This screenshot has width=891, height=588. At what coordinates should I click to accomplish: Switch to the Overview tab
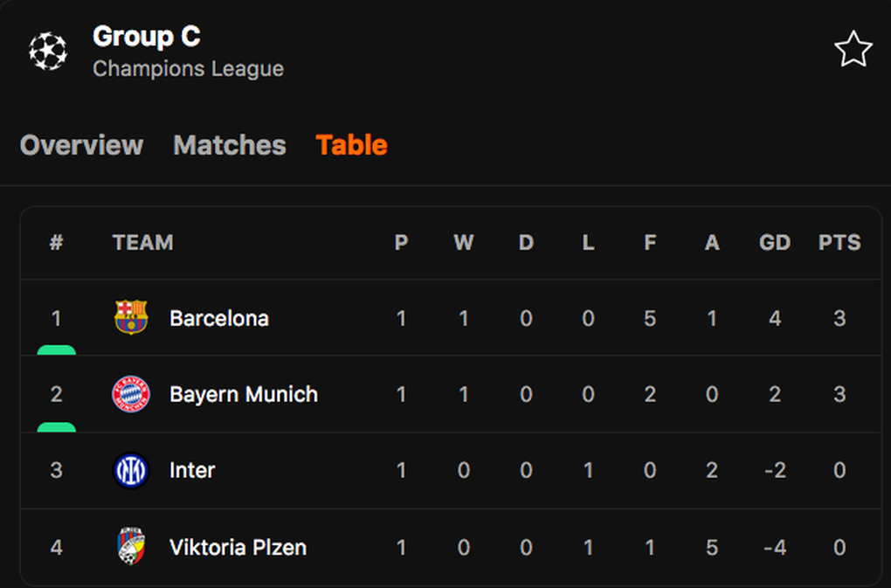81,145
